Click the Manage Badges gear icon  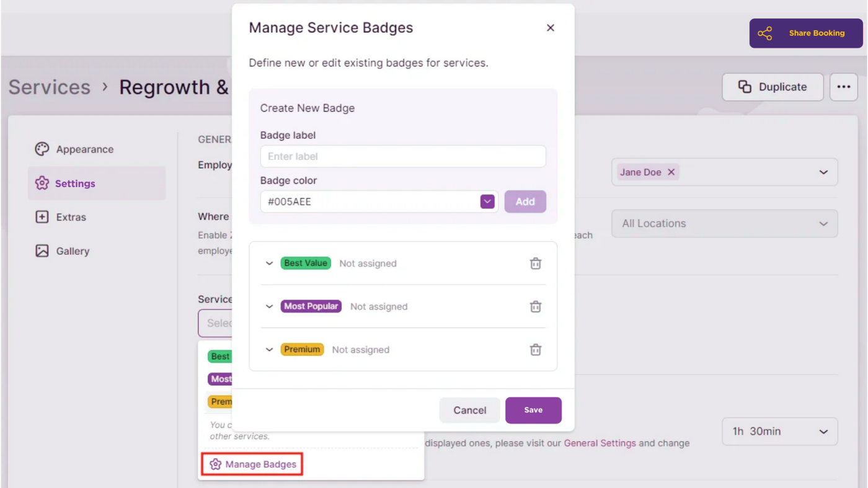coord(216,464)
